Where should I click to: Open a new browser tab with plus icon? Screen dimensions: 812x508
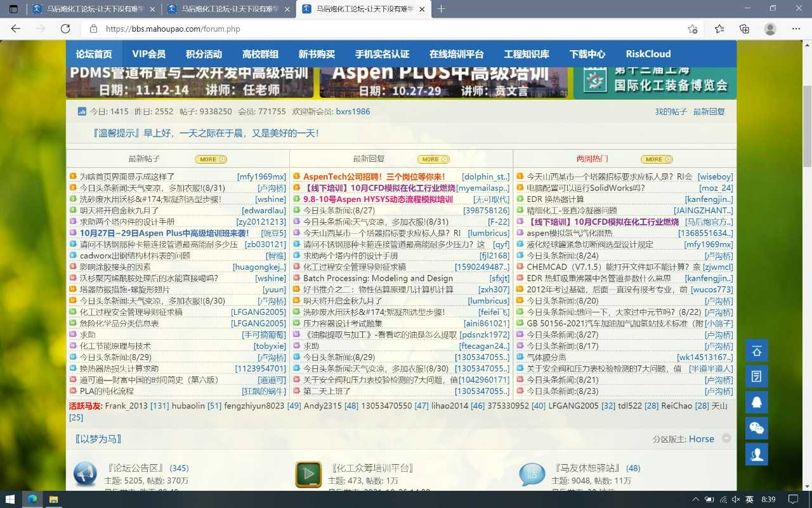442,9
